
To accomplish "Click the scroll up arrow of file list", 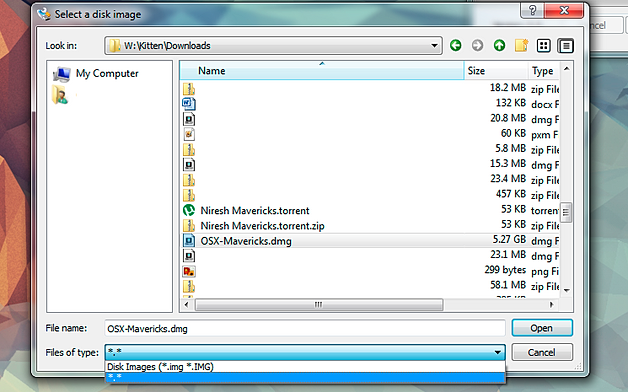I will pyautogui.click(x=566, y=69).
